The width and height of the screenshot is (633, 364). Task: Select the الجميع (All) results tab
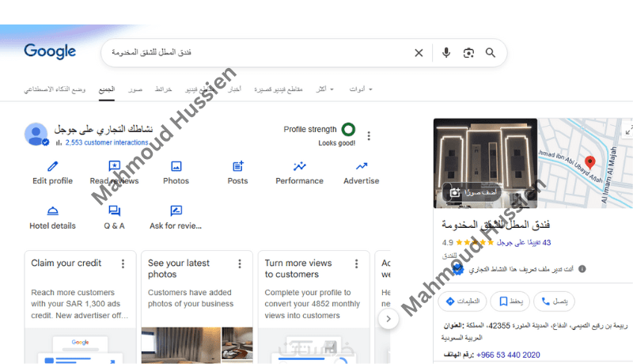[x=107, y=89]
